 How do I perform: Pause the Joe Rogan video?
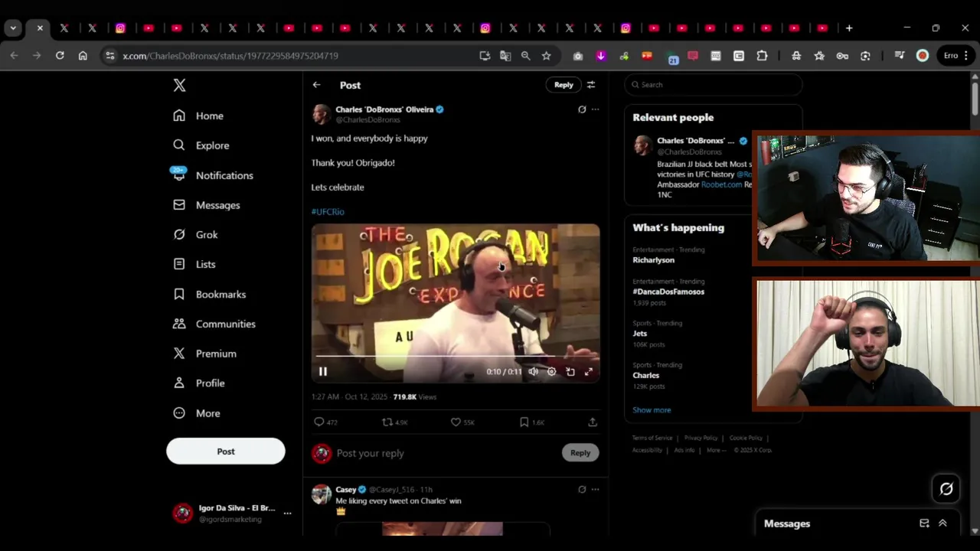coord(322,371)
